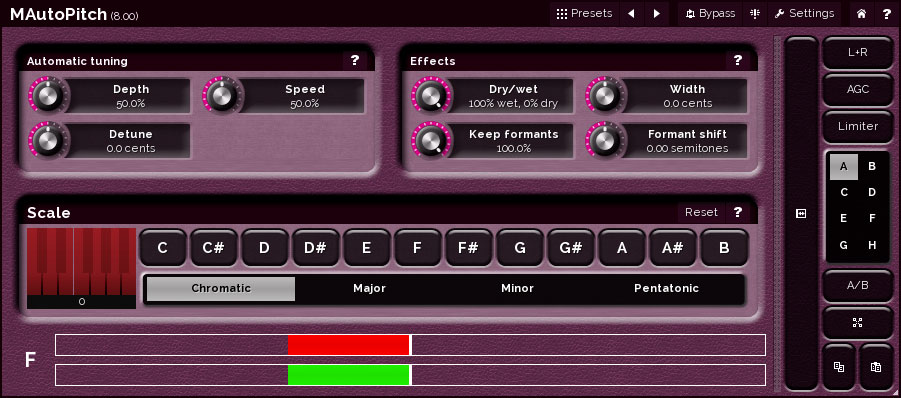Click the Detune knob

pyautogui.click(x=48, y=140)
